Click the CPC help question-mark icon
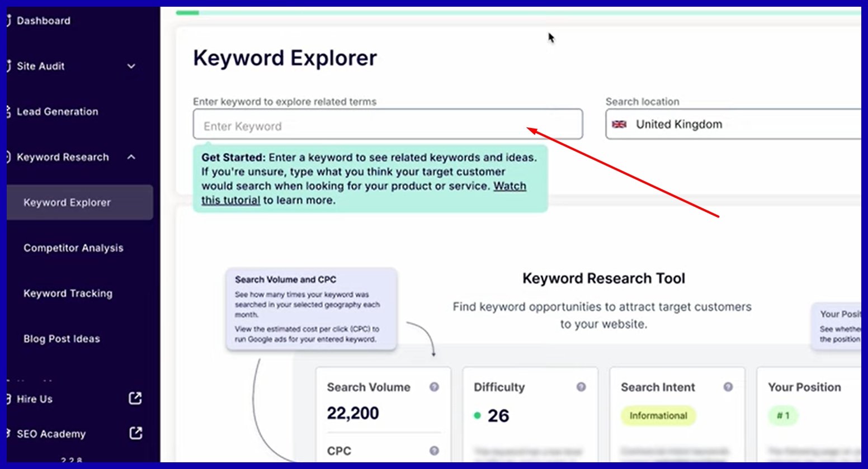Viewport: 868px width, 469px height. click(434, 451)
